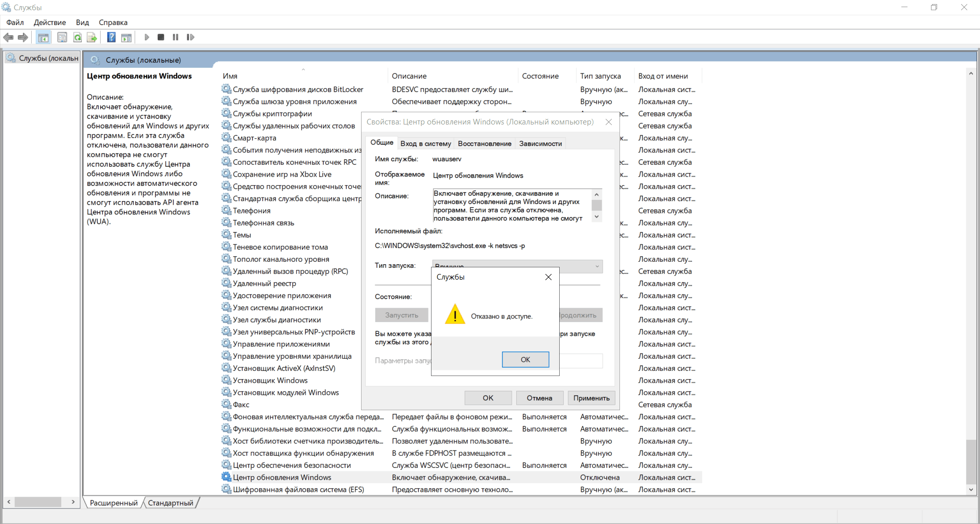Click the Back arrow in the toolbar

pyautogui.click(x=8, y=37)
